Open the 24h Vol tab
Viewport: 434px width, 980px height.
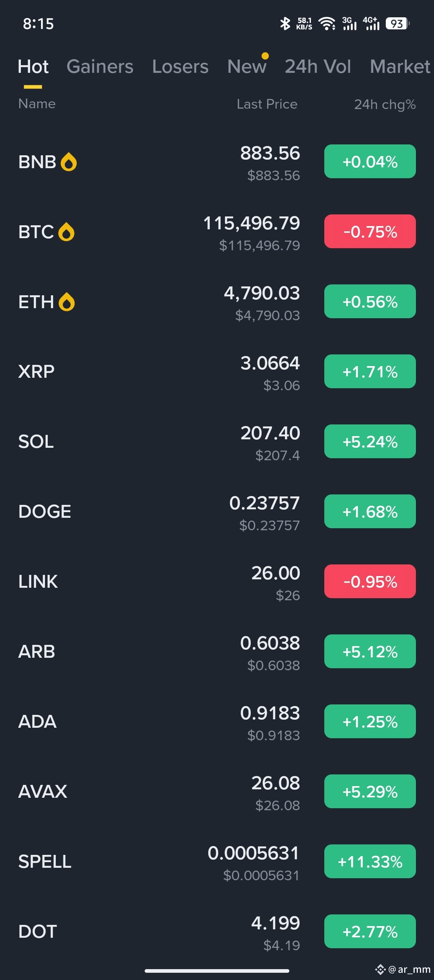pos(317,66)
